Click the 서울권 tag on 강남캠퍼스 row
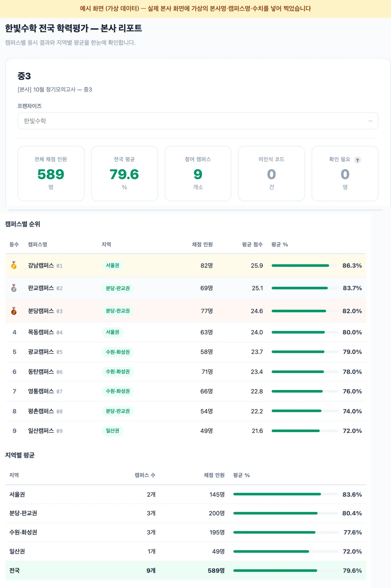The width and height of the screenshot is (391, 588). click(113, 265)
